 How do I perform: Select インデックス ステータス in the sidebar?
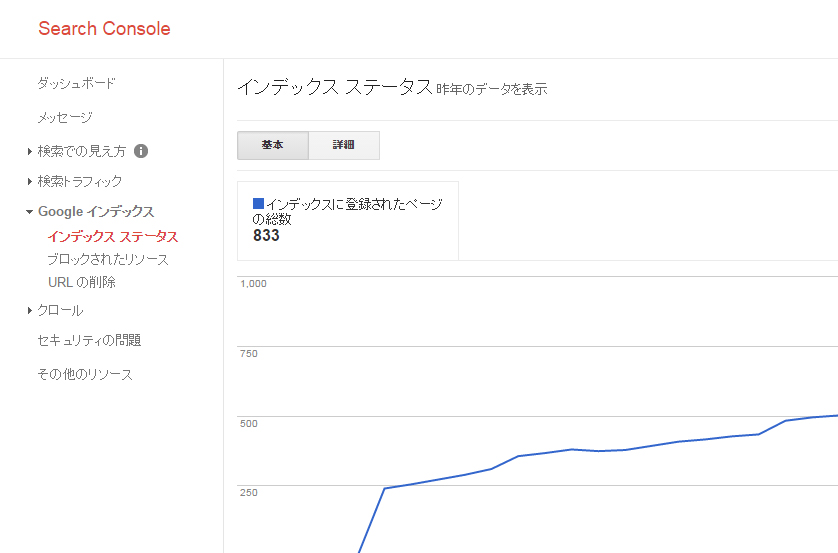[113, 236]
